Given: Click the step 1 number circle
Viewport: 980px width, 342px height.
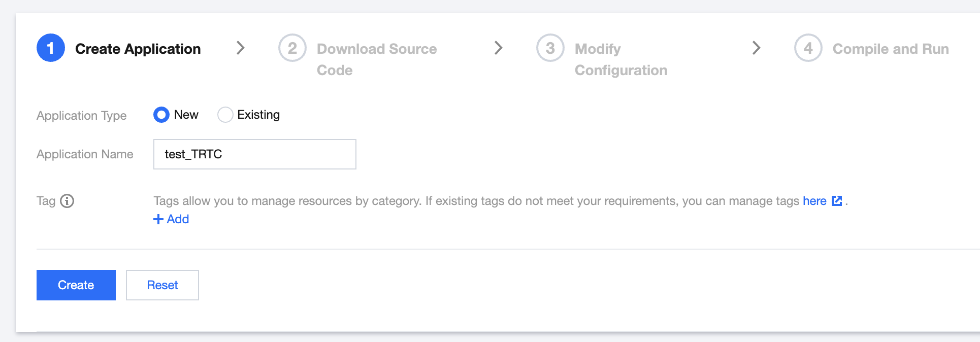Looking at the screenshot, I should 51,48.
